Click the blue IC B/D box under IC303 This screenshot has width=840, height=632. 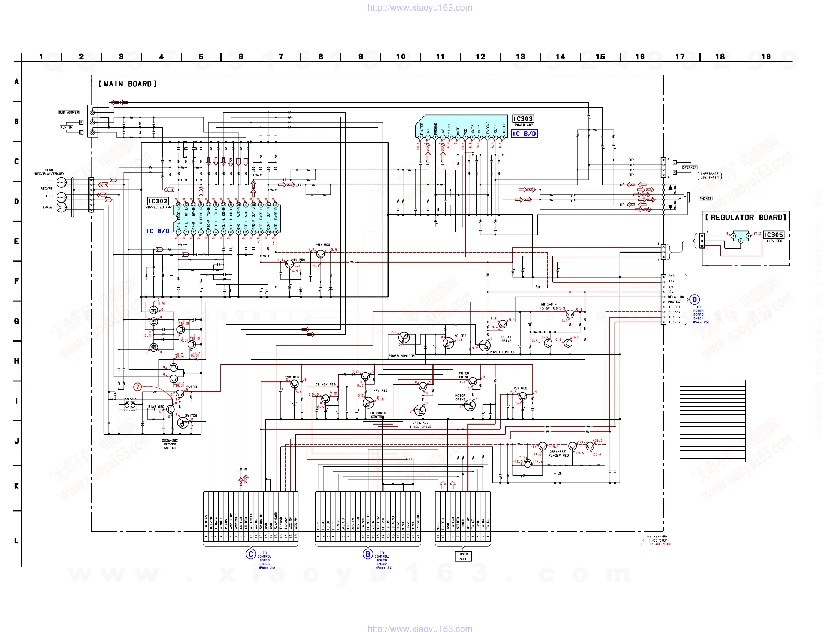pos(524,134)
